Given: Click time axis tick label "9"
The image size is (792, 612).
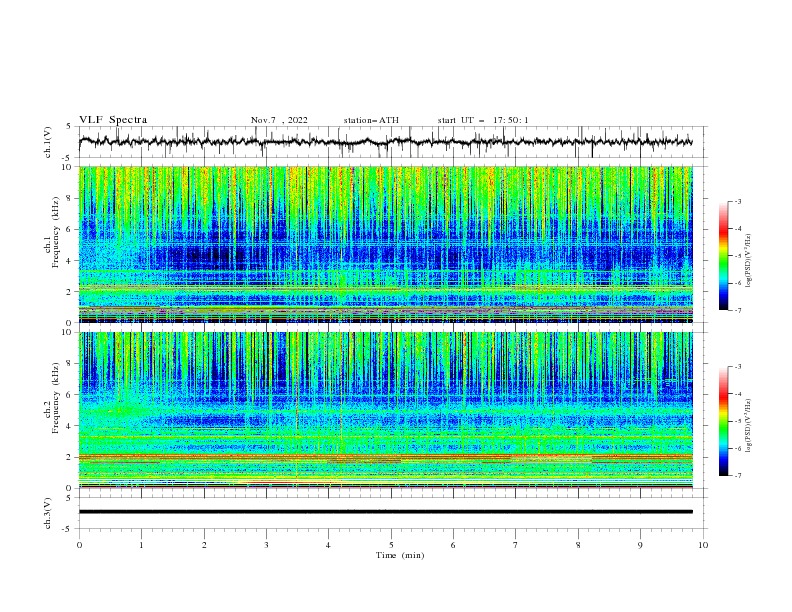Looking at the screenshot, I should 640,545.
